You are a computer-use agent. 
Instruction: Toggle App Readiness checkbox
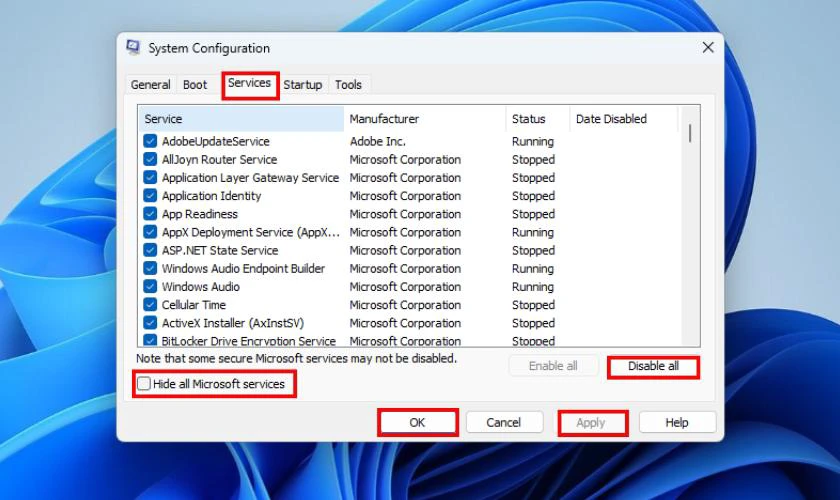(x=150, y=214)
